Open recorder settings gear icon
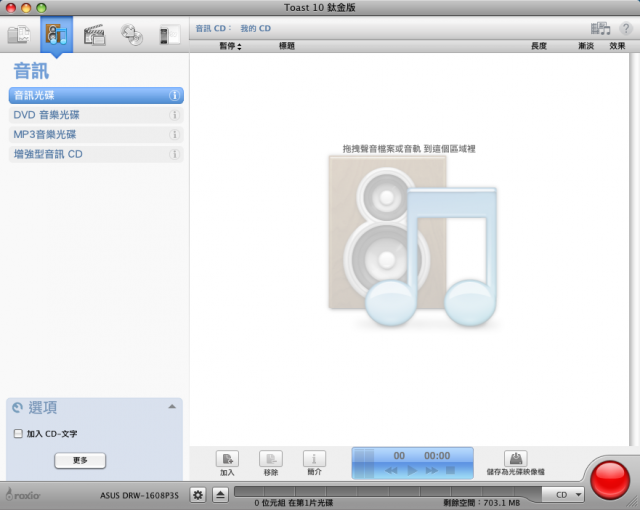Viewport: 640px width, 510px height. 198,495
